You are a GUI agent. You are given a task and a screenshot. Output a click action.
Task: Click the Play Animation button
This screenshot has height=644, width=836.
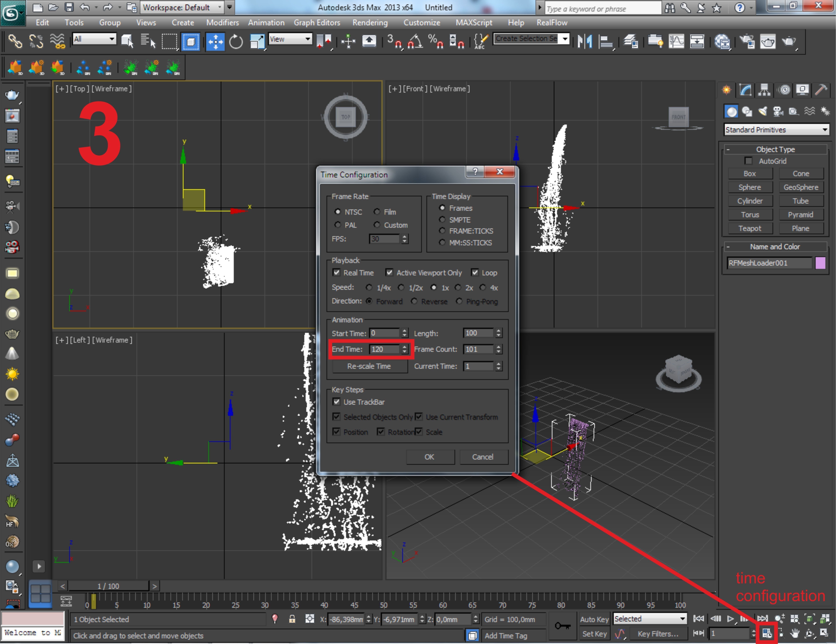730,619
